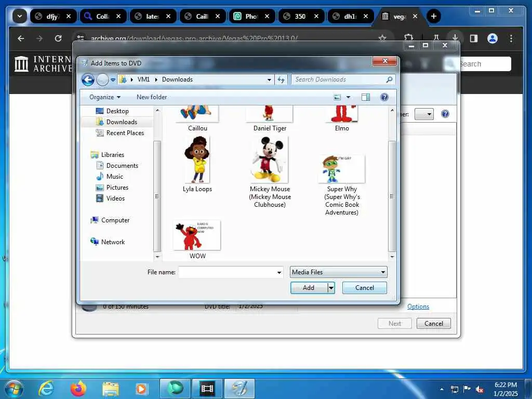Image resolution: width=532 pixels, height=399 pixels.
Task: Open view options dropdown arrow
Action: pos(348,97)
